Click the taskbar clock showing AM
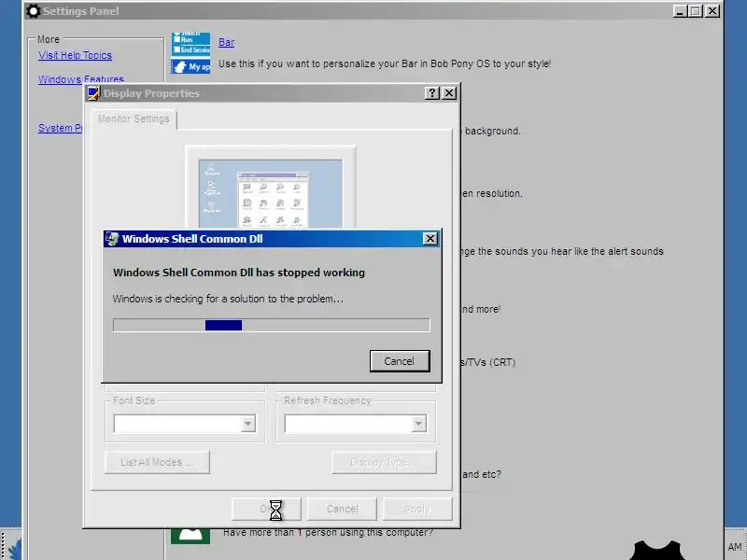747x560 pixels. pyautogui.click(x=735, y=547)
